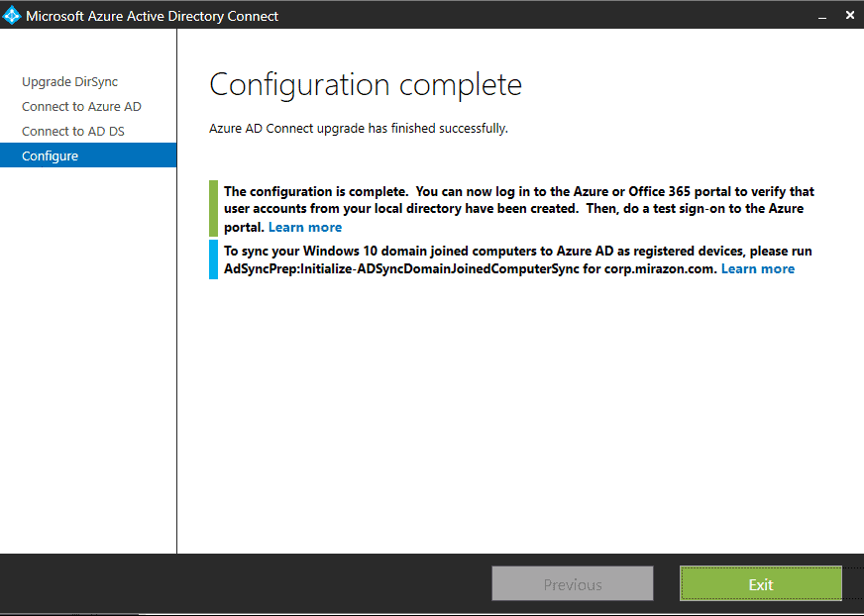The height and width of the screenshot is (616, 864).
Task: Click the 'The configuration is complete' message
Action: (518, 209)
